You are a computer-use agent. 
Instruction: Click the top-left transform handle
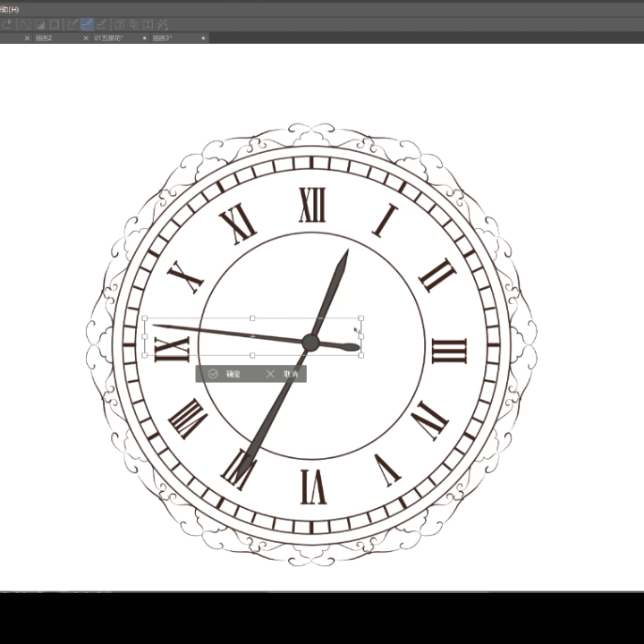point(145,318)
